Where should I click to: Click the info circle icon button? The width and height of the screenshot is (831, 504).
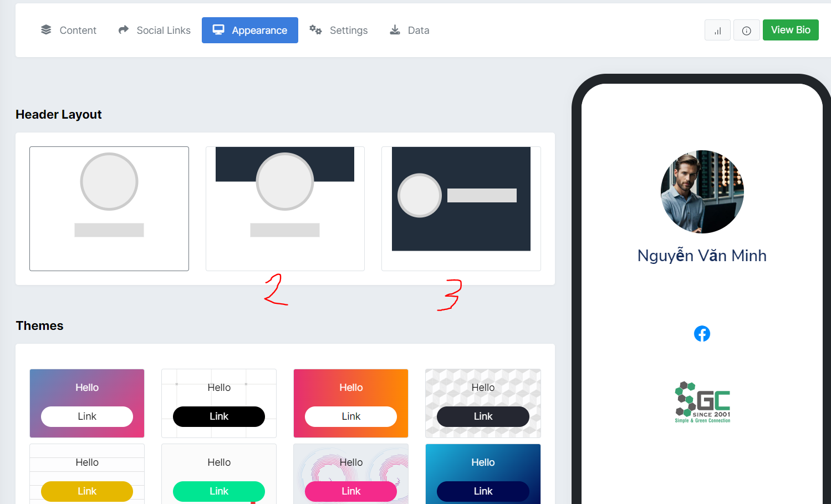point(746,30)
